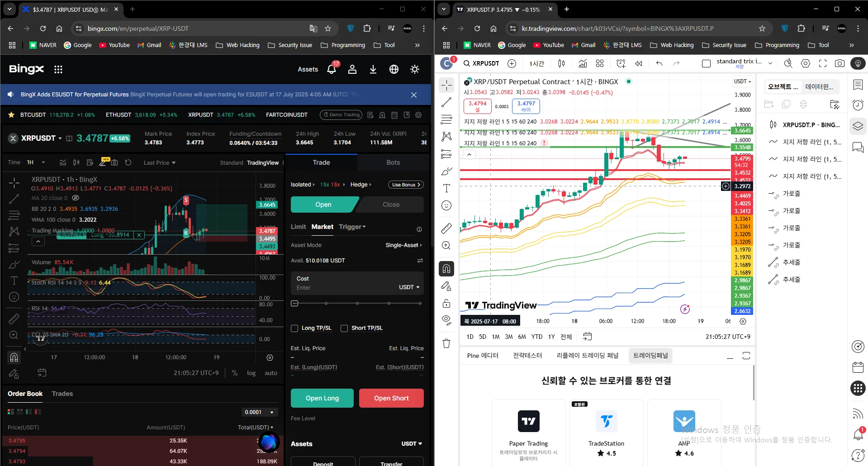Open BingX apps grid menu
868x466 pixels.
point(58,69)
